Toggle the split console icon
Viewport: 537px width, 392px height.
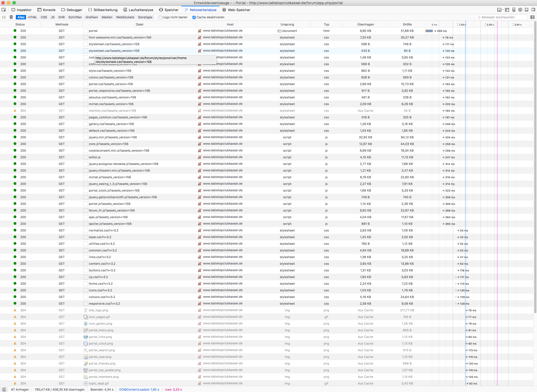(x=507, y=10)
